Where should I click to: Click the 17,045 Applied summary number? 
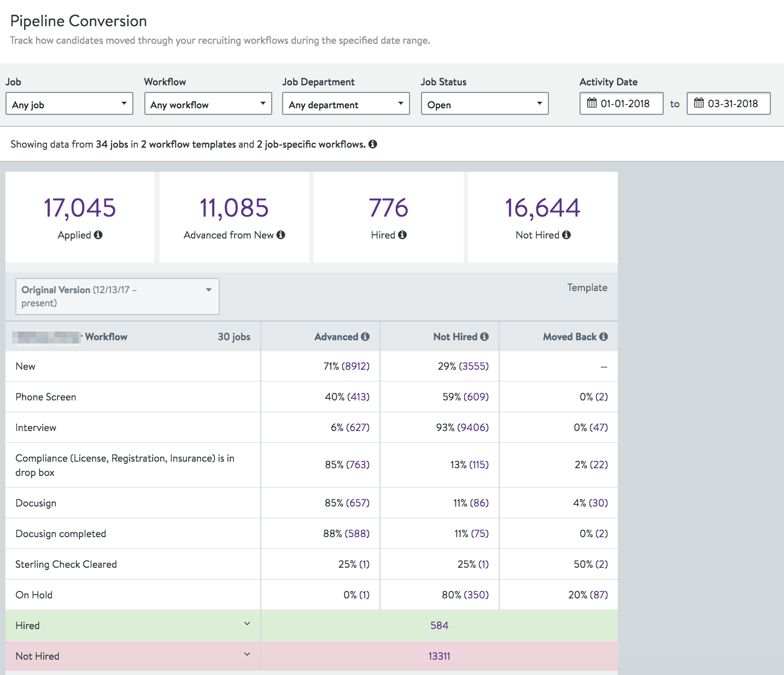(80, 208)
